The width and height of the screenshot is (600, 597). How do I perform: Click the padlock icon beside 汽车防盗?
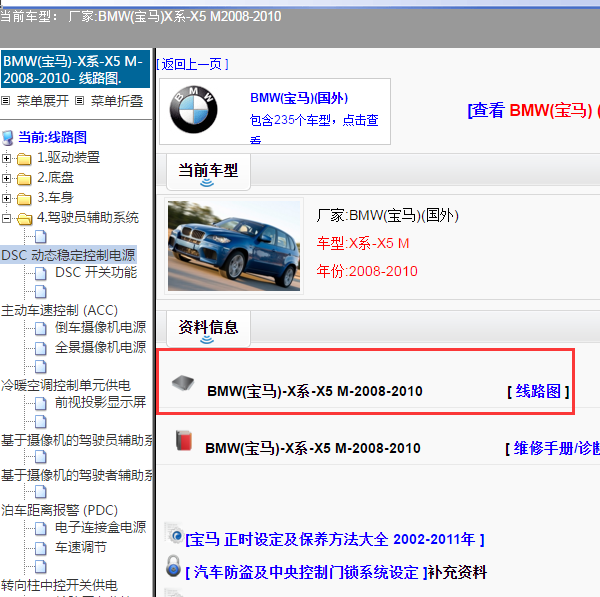(173, 566)
